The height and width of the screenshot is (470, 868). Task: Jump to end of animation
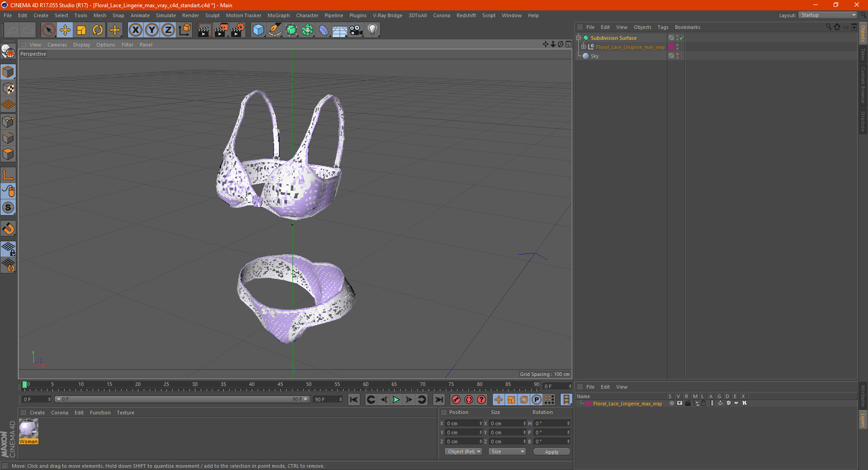tap(439, 399)
